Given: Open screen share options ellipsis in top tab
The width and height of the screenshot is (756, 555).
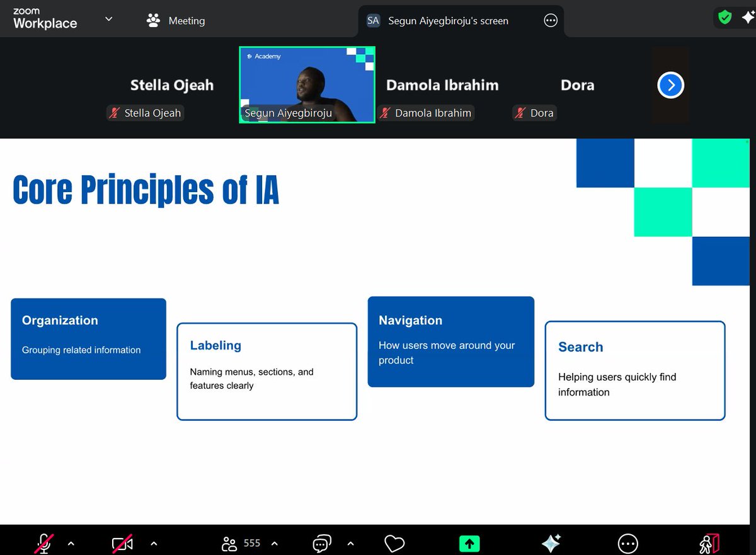Looking at the screenshot, I should tap(551, 20).
